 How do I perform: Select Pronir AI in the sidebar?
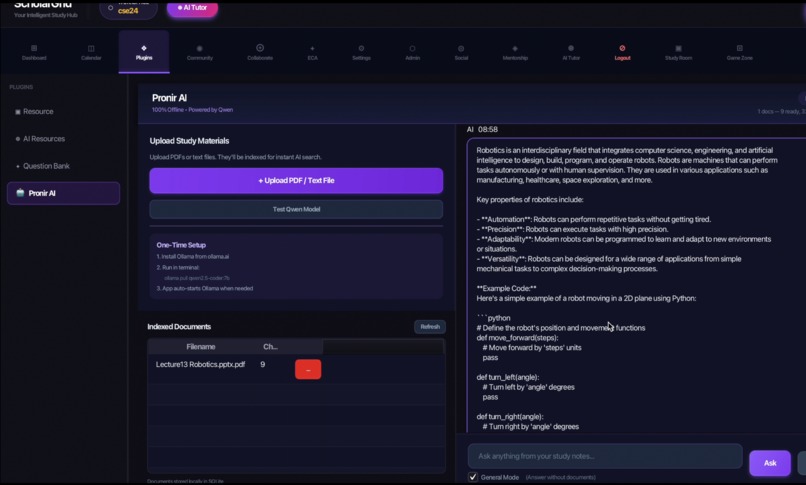pyautogui.click(x=63, y=193)
